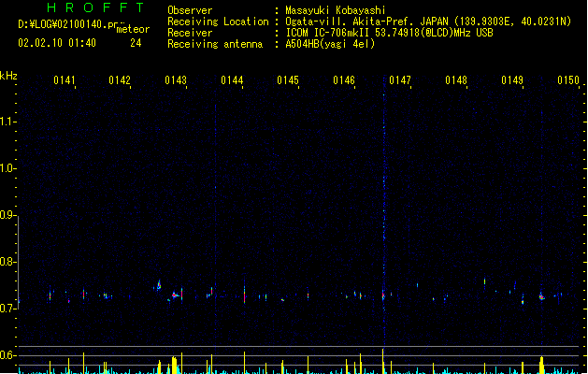Click time marker 0143
The image size is (588, 374).
(176, 80)
